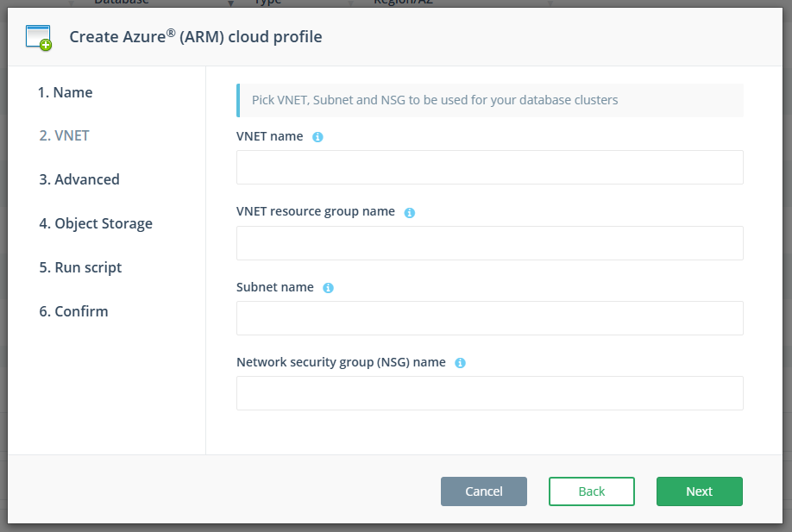Focus the Subnet name input field
Viewport: 792px width, 532px height.
(x=490, y=318)
